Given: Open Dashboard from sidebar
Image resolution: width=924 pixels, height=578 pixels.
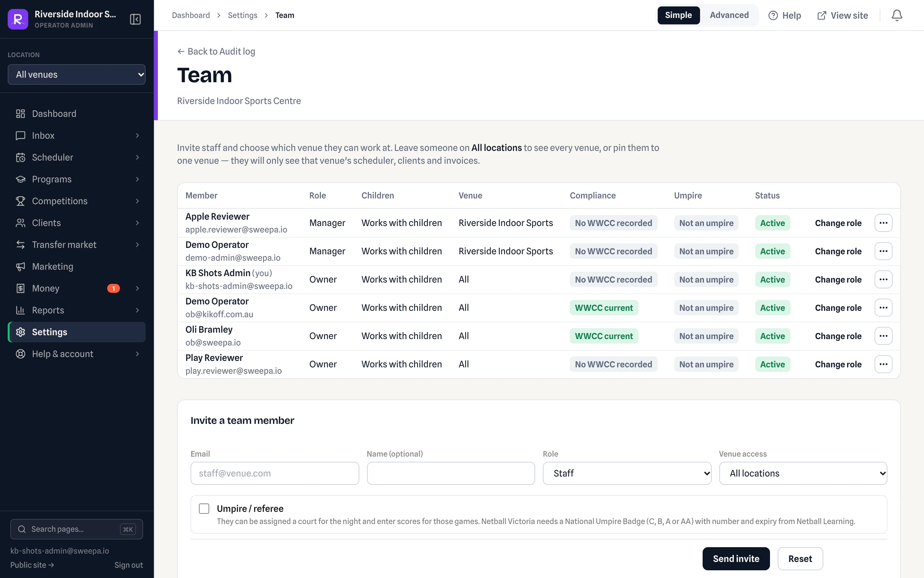Looking at the screenshot, I should click(x=76, y=114).
